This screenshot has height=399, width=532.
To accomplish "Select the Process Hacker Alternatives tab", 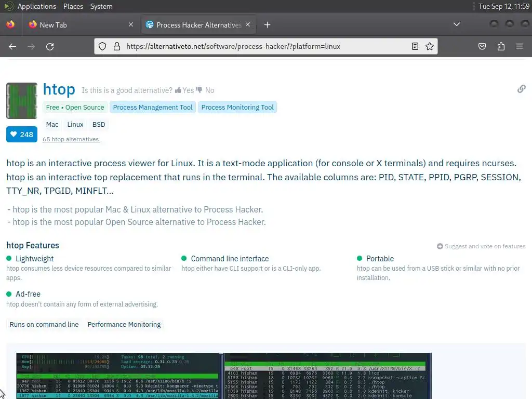I will 198,25.
